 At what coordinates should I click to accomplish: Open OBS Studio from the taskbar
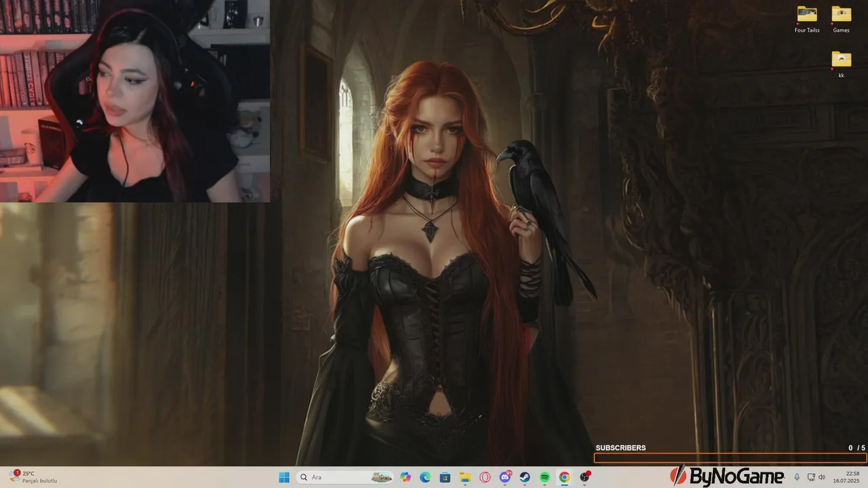tap(585, 477)
